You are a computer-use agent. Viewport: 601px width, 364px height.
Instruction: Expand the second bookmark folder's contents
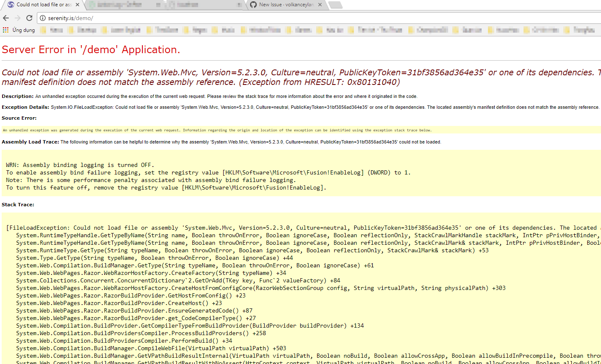pos(84,30)
